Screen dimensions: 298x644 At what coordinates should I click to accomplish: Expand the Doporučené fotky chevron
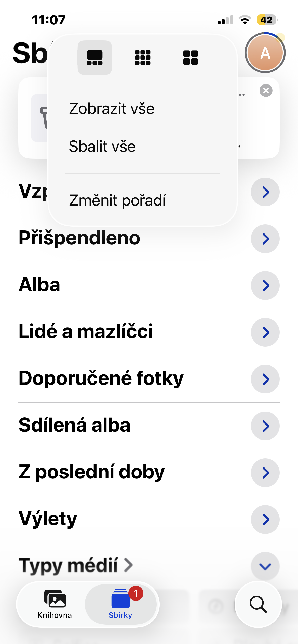pos(265,379)
